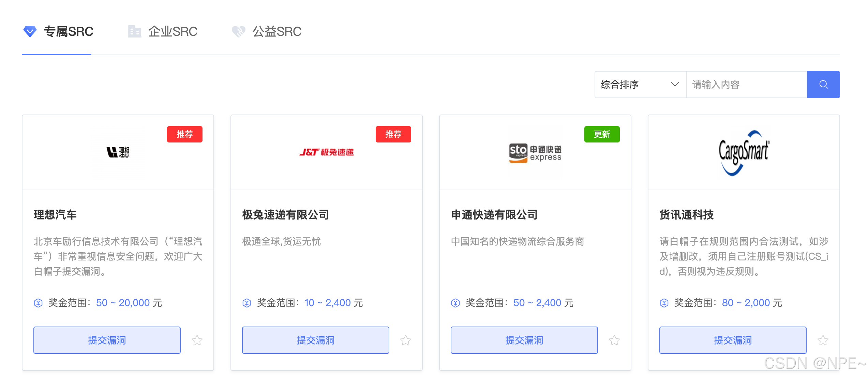Open the 公益SRC tab

point(267,31)
